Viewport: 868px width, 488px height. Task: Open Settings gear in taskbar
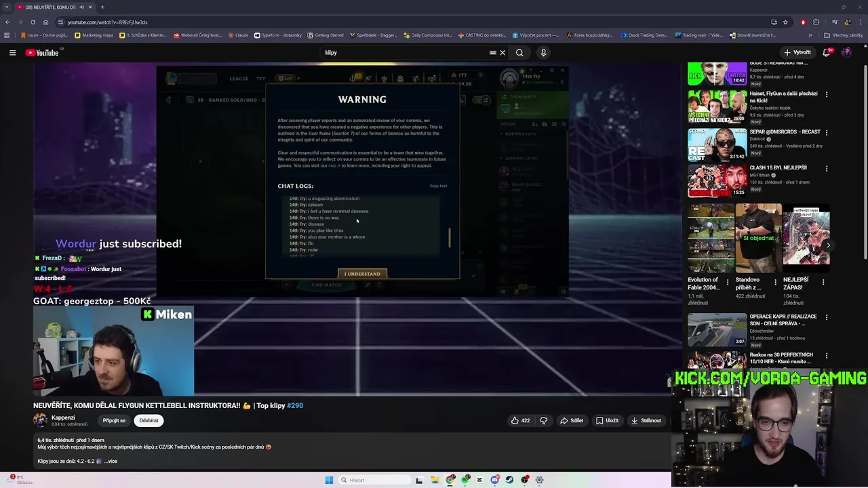point(539,480)
